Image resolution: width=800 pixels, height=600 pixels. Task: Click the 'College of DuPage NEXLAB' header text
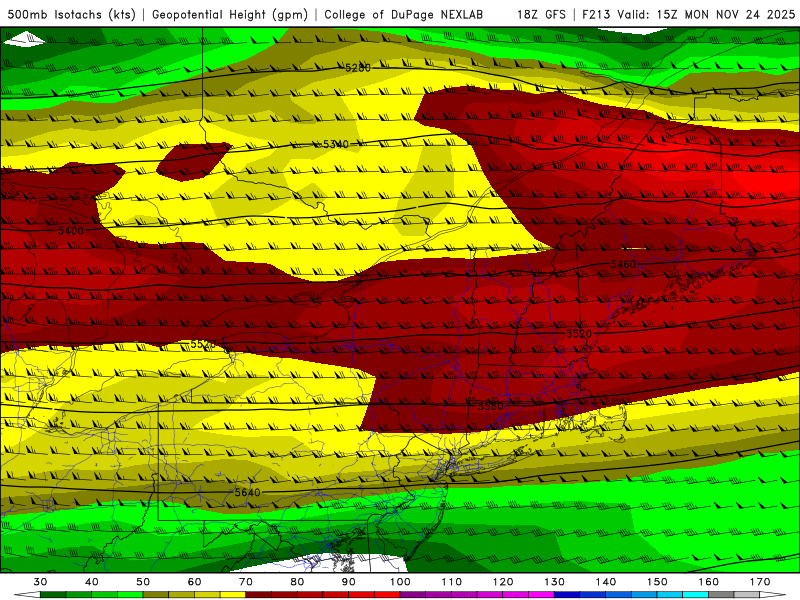pyautogui.click(x=404, y=14)
